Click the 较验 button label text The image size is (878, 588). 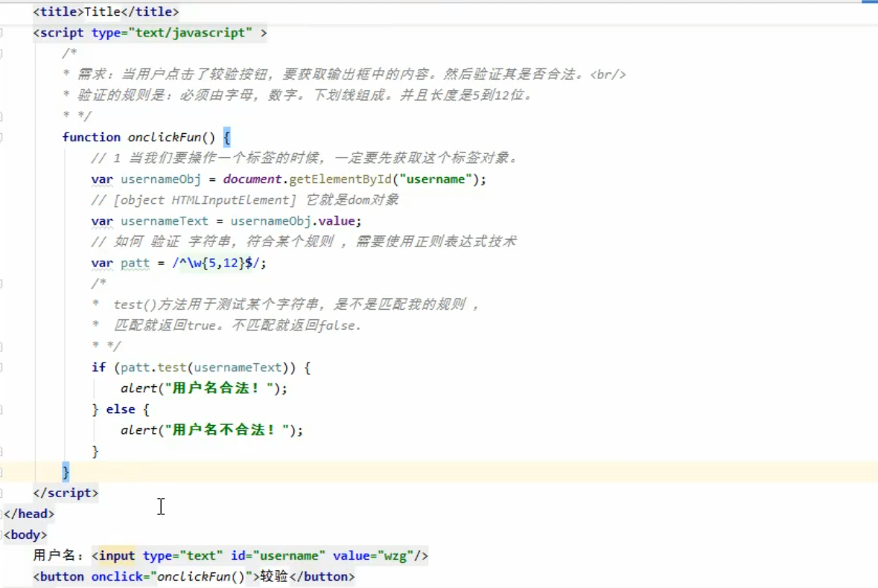(274, 577)
